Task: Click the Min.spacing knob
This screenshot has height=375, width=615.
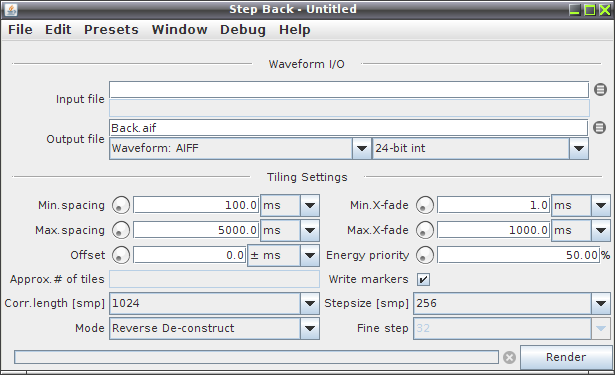Action: 121,205
